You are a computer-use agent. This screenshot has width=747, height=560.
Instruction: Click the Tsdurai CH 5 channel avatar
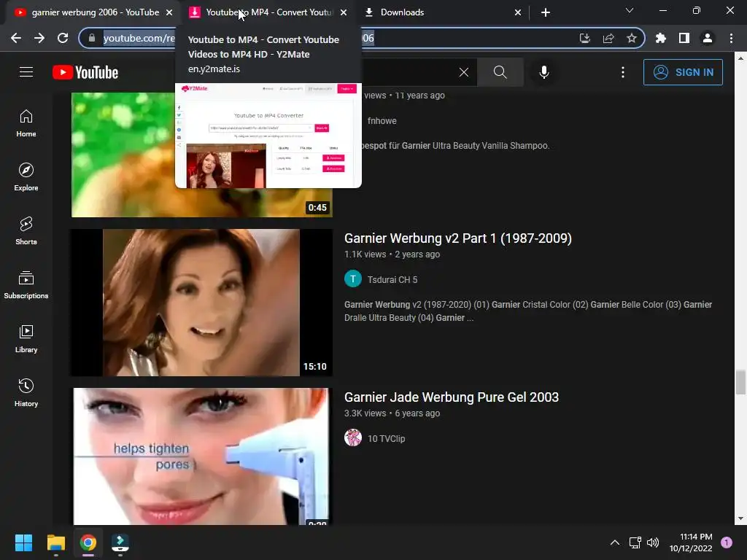click(x=353, y=279)
